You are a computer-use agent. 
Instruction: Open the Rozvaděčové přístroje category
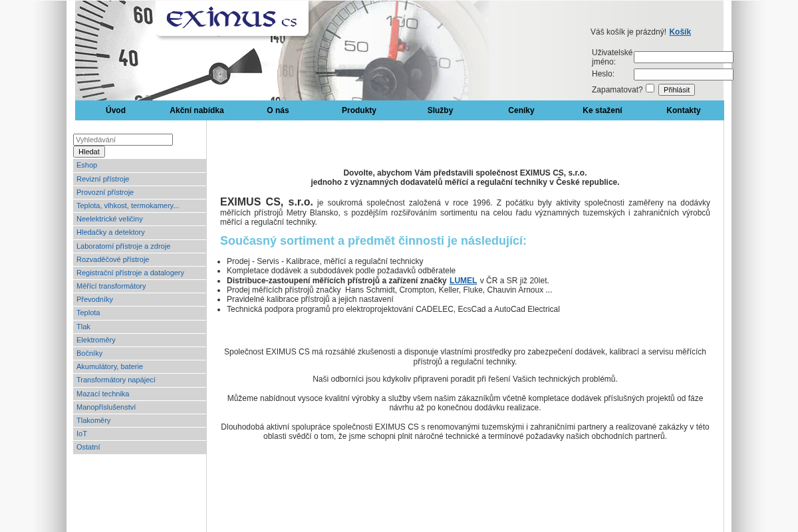(140, 259)
